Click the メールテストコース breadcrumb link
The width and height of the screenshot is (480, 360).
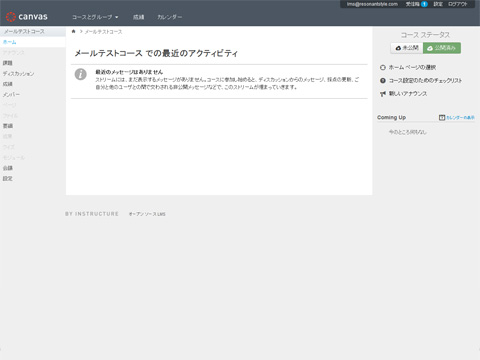pos(103,32)
